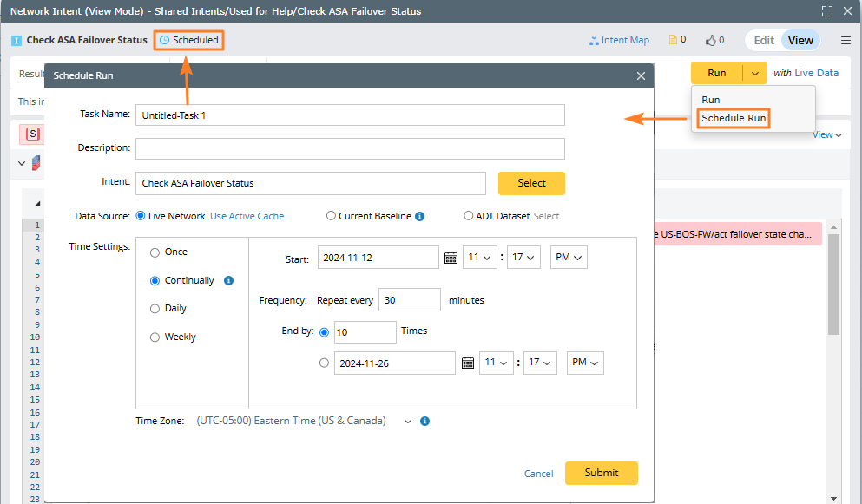862x504 pixels.
Task: Close the Schedule Run dialog
Action: point(641,76)
